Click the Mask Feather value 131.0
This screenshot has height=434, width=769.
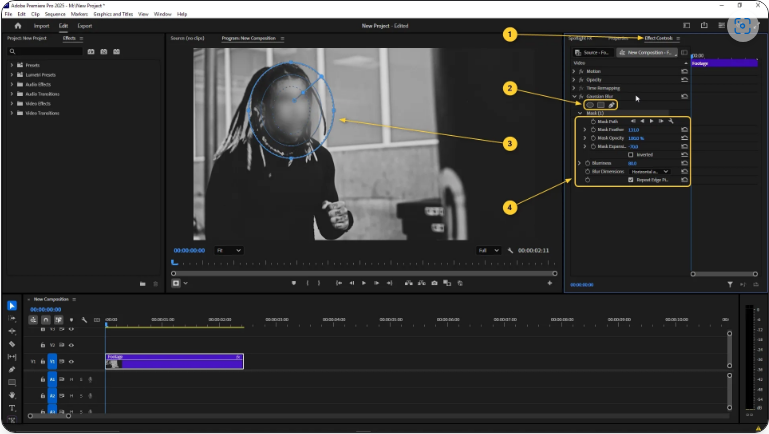click(x=634, y=130)
